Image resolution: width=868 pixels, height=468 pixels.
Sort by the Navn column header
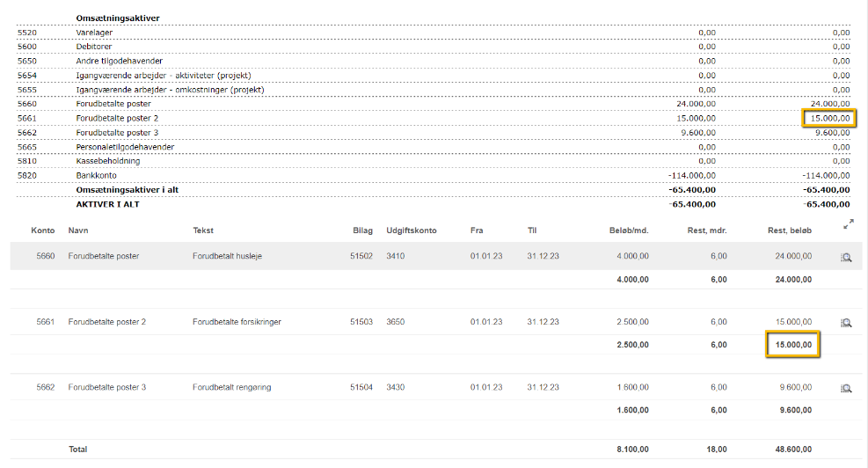pos(78,230)
